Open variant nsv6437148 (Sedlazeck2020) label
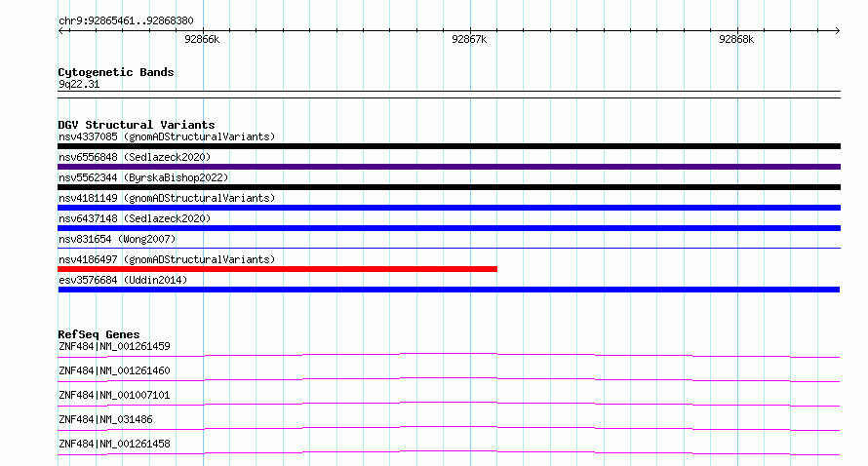 coord(135,218)
